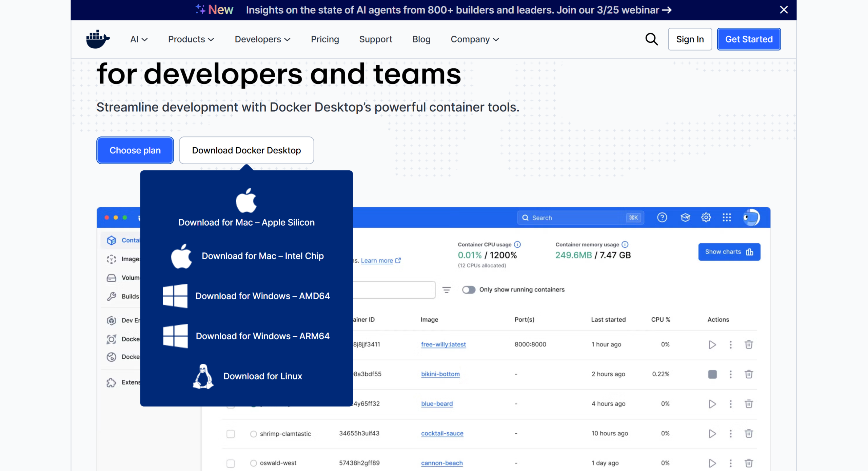Select Download for Linux option
The width and height of the screenshot is (868, 471).
[x=262, y=376]
